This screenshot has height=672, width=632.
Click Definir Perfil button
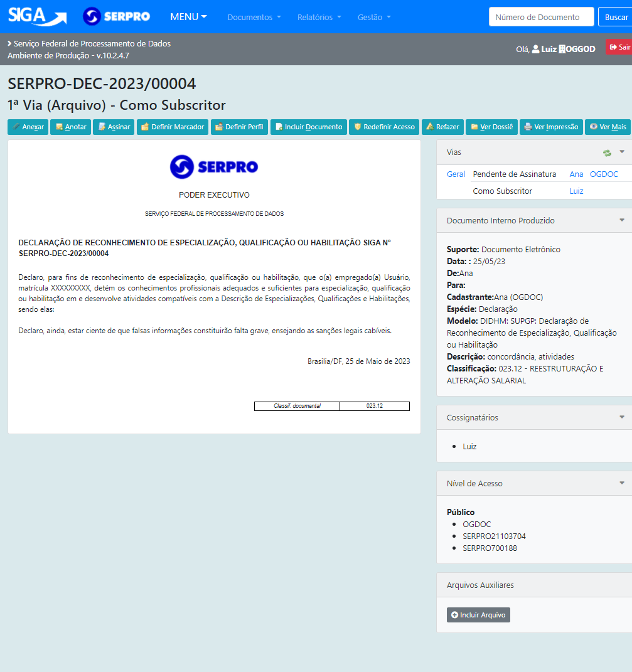point(239,127)
